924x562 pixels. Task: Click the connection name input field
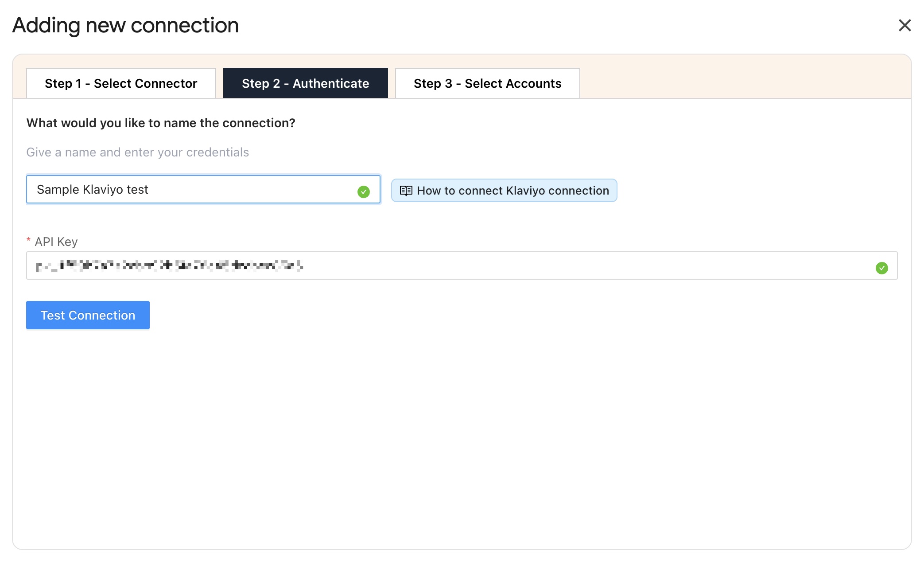(x=203, y=189)
